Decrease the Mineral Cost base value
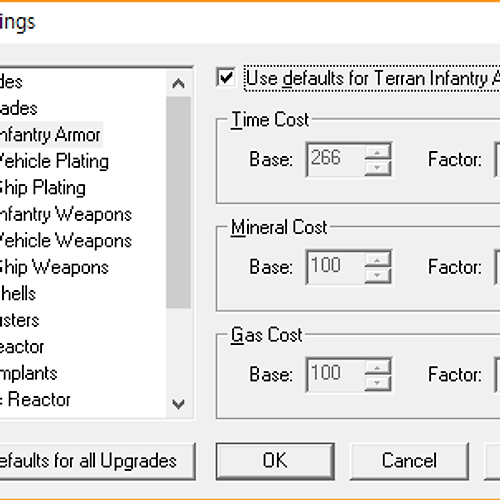 (x=377, y=275)
